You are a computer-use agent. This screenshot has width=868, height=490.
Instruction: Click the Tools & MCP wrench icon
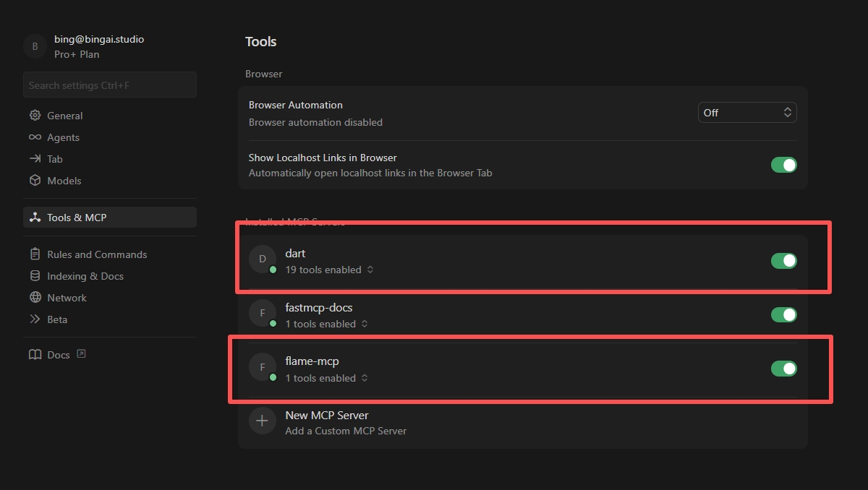coord(35,217)
